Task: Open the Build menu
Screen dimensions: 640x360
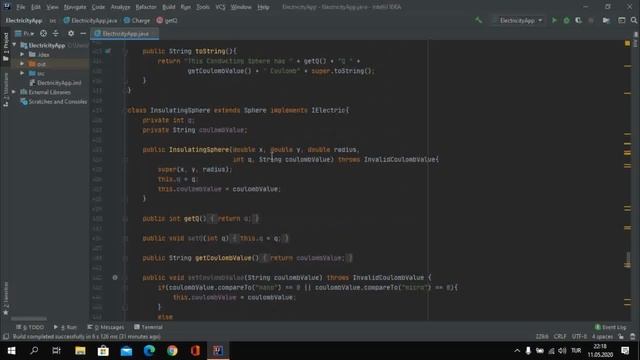Action: 169,7
